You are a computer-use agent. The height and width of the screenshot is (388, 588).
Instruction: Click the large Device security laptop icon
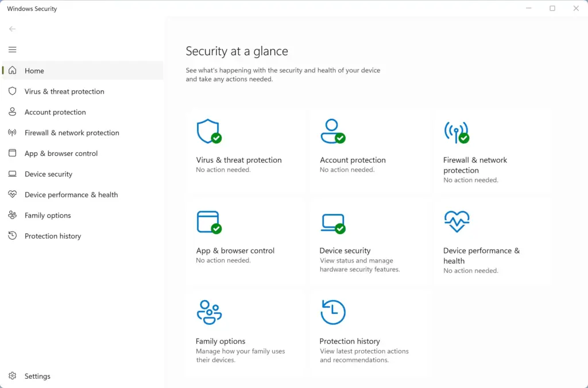point(333,223)
